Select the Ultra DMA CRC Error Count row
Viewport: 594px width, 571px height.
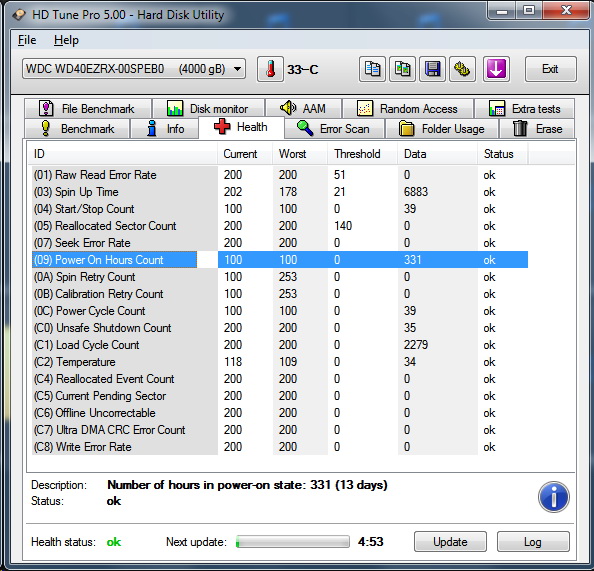(280, 430)
